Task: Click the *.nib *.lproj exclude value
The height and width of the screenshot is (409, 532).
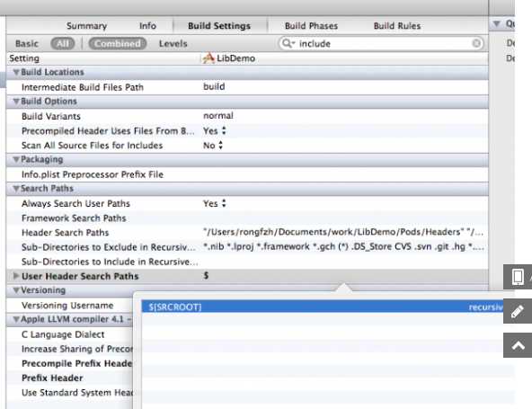Action: [343, 246]
